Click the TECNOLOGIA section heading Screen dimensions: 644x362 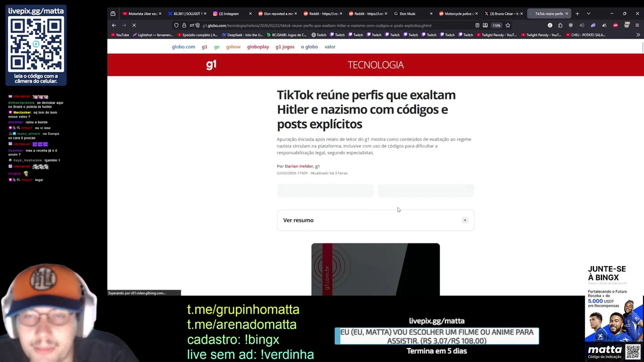pos(375,65)
